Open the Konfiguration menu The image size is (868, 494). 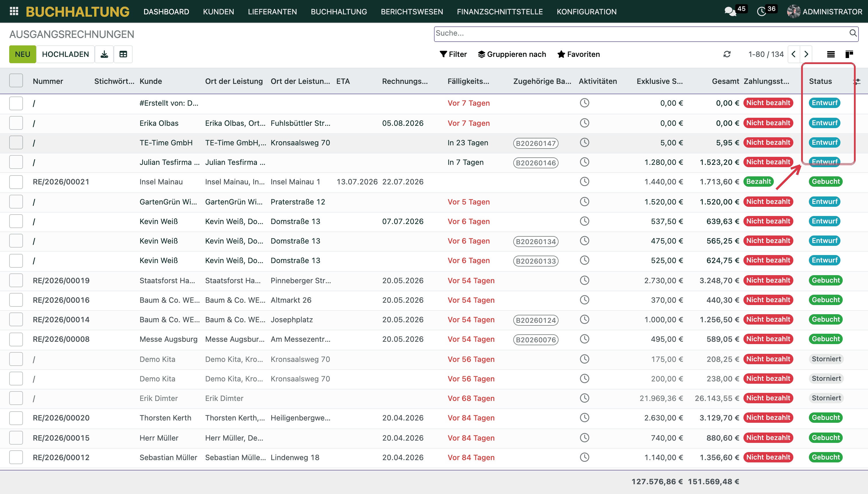coord(586,11)
